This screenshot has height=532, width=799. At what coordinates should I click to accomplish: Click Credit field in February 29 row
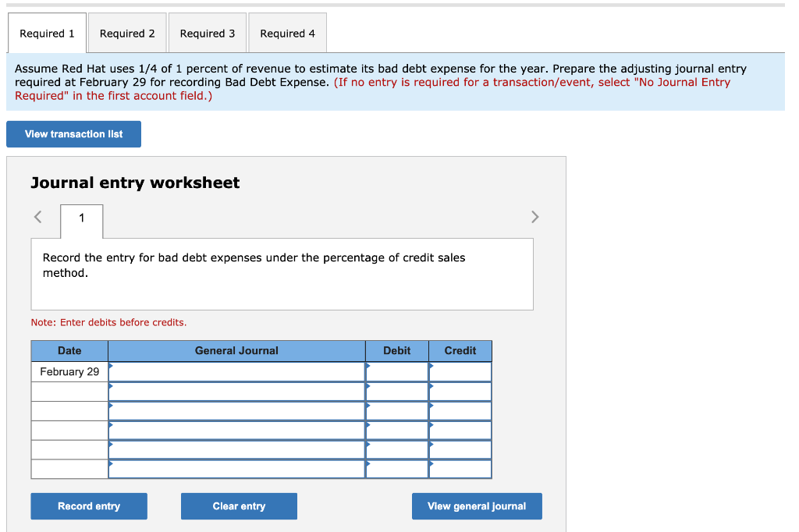click(460, 372)
